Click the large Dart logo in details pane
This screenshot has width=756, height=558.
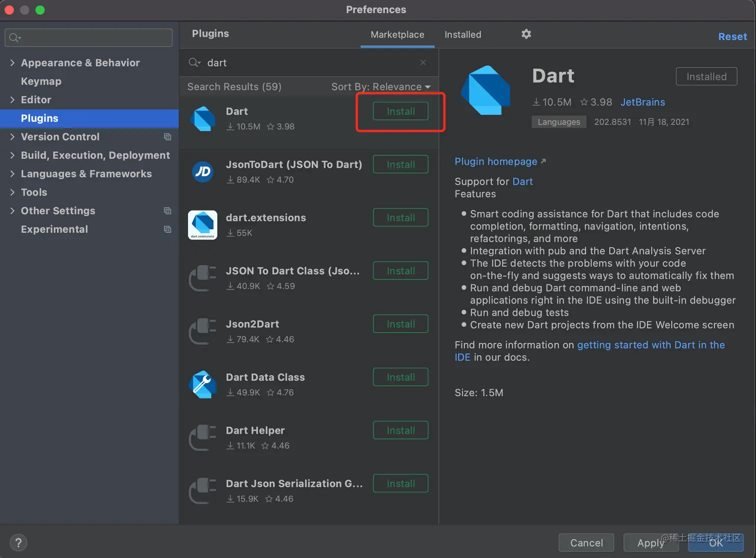486,90
